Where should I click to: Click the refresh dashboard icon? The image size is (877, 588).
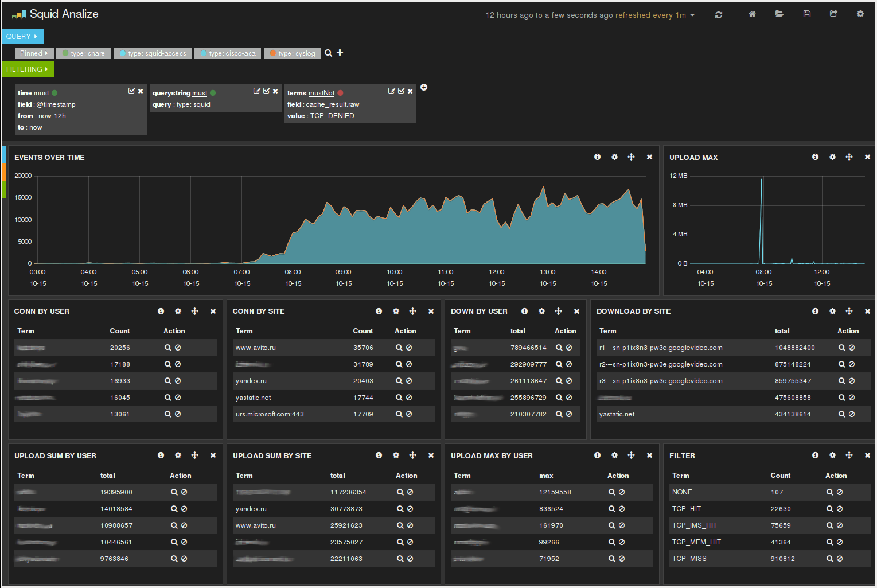click(719, 15)
